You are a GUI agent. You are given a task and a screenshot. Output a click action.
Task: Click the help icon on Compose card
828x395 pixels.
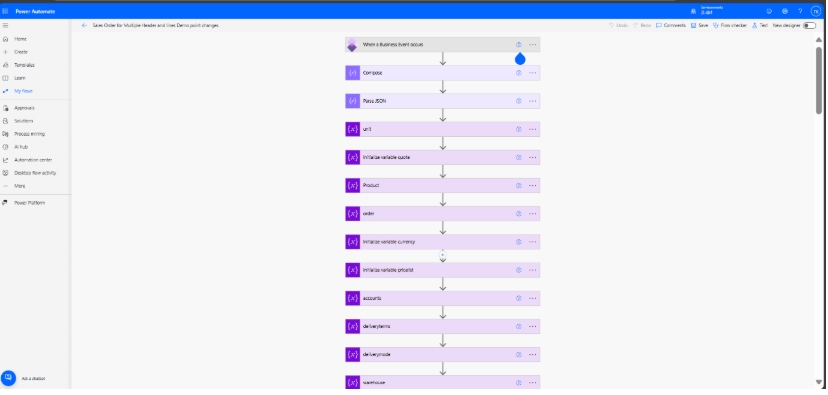tap(519, 73)
